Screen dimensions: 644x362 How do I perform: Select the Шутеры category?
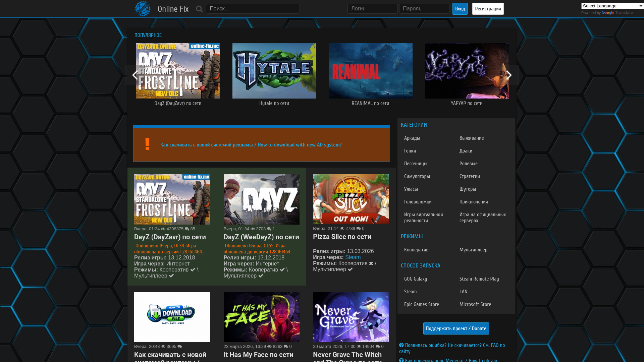[x=468, y=189]
